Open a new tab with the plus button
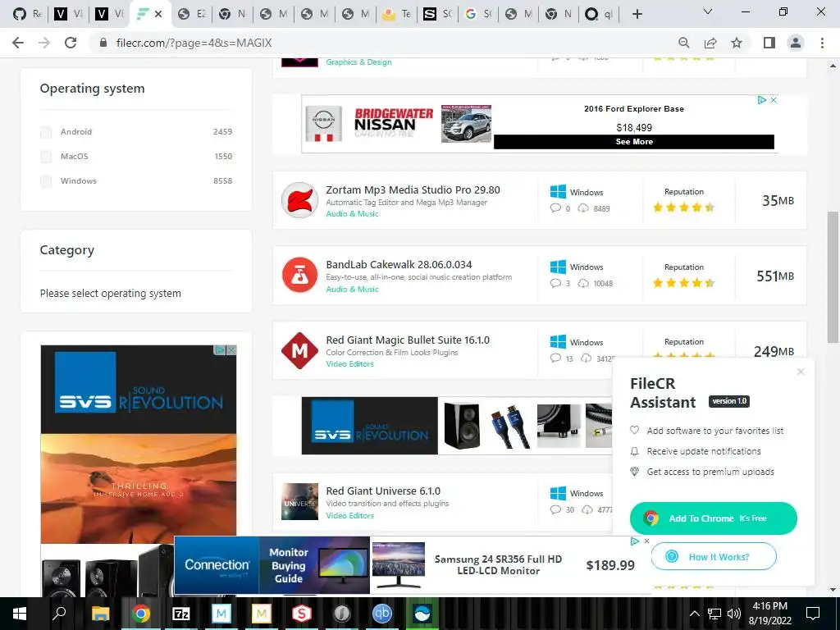The width and height of the screenshot is (840, 630). pyautogui.click(x=637, y=14)
